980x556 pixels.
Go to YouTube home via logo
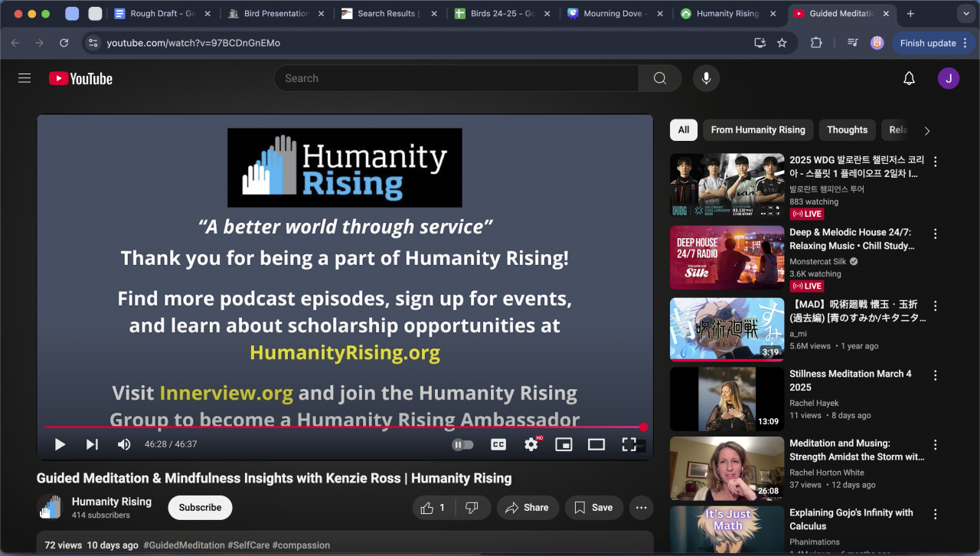[80, 78]
